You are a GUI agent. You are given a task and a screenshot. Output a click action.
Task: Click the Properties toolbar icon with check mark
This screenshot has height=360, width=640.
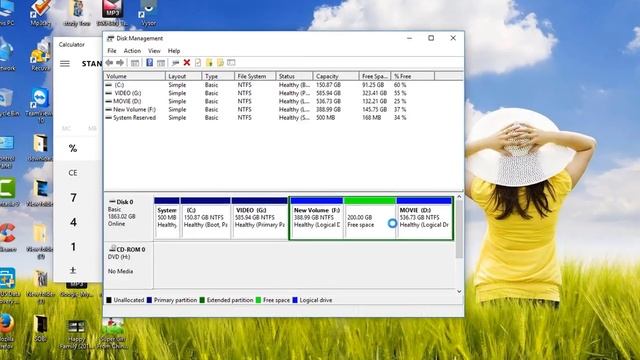pos(198,62)
